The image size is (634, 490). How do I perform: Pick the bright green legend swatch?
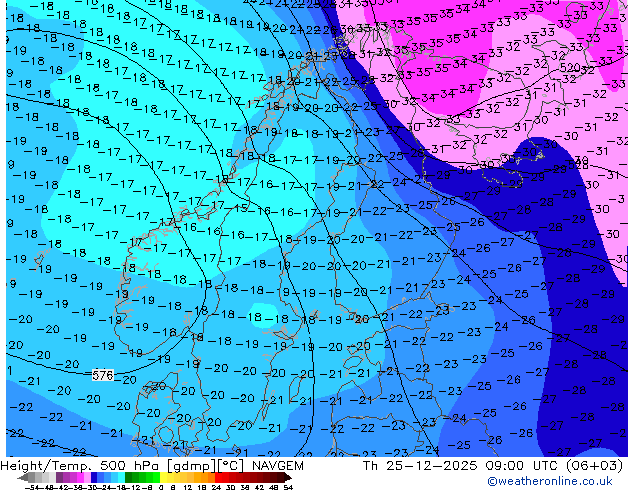click(156, 477)
